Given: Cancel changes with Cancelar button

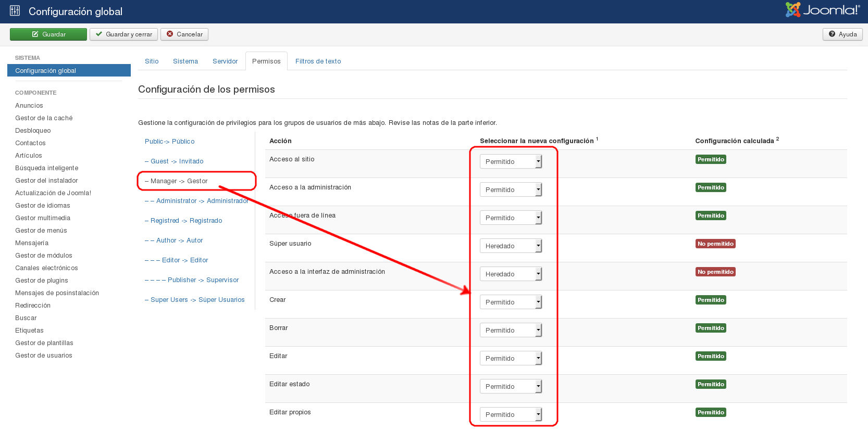Looking at the screenshot, I should [x=184, y=34].
